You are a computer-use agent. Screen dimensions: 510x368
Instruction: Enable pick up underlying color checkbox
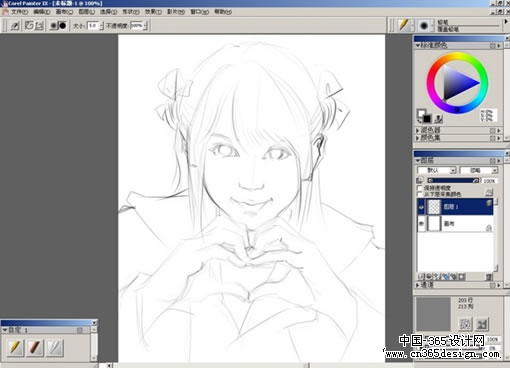coord(420,194)
